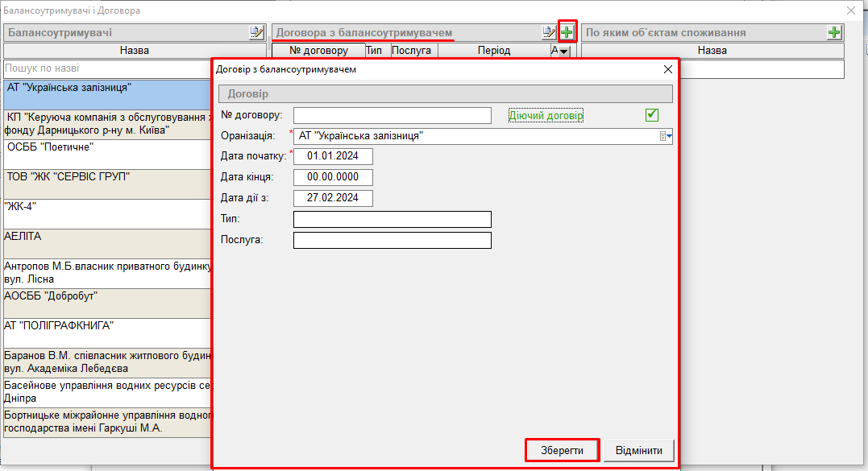868x471 pixels.
Task: Add consumption object with green plus icon
Action: (834, 32)
